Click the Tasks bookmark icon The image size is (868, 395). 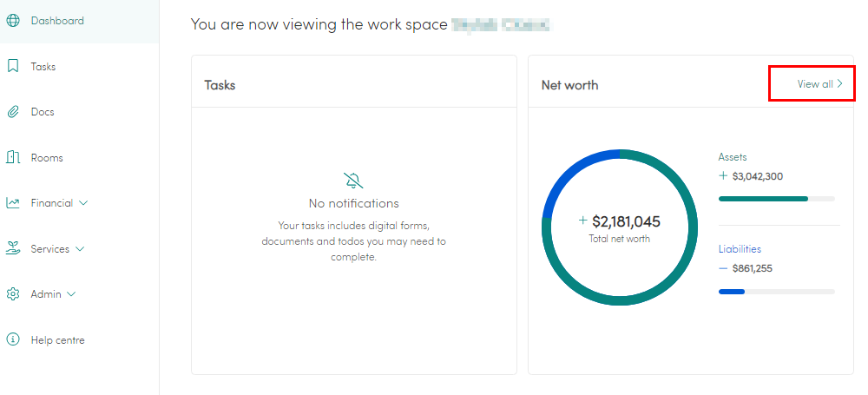13,67
